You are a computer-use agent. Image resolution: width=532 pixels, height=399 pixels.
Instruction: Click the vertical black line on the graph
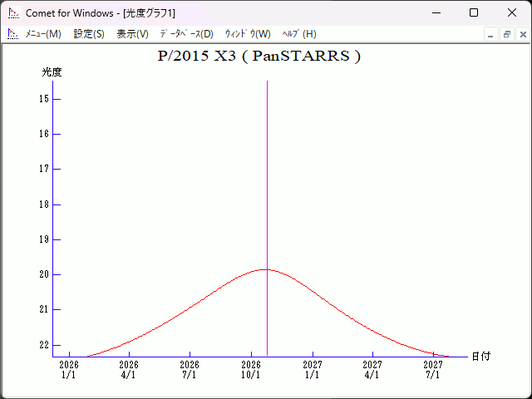pyautogui.click(x=267, y=166)
